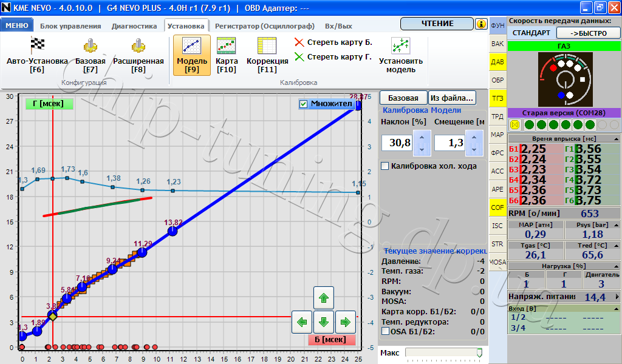This screenshot has height=364, width=622.
Task: Click the first green injector indicator
Action: tap(529, 125)
